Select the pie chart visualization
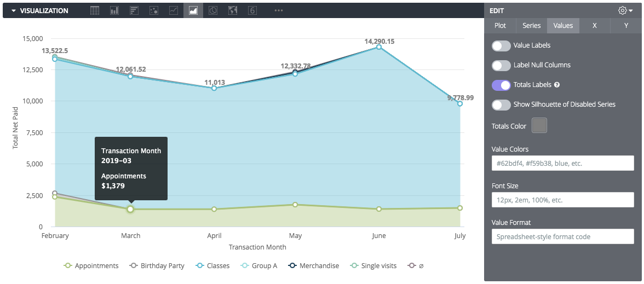Screen dimensions: 644x284 point(213,10)
